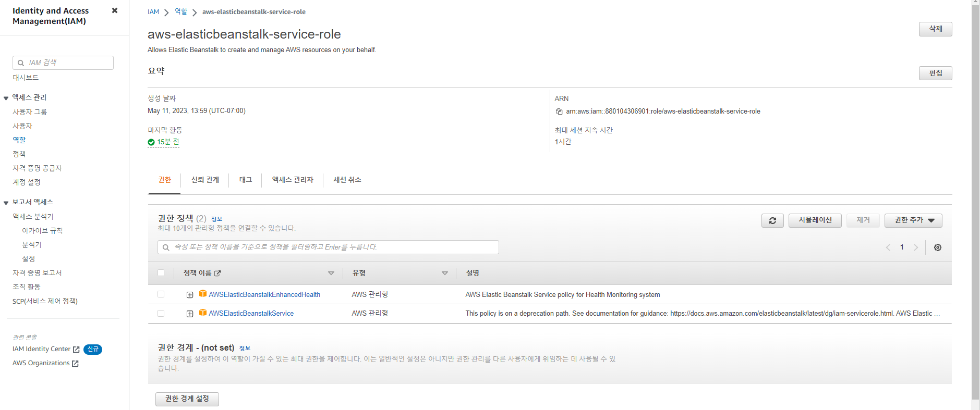
Task: Open 액세스 분석기 in the sidebar
Action: click(33, 217)
